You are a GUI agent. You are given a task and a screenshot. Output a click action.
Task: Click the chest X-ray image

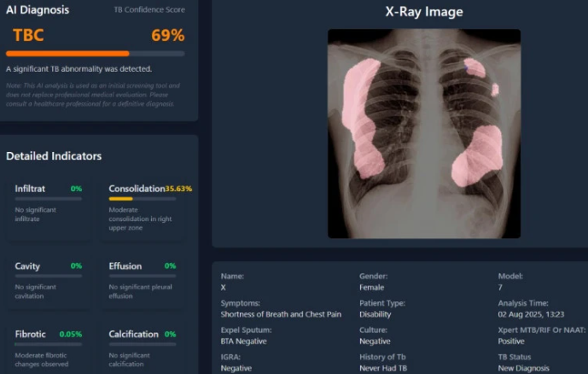(x=423, y=133)
